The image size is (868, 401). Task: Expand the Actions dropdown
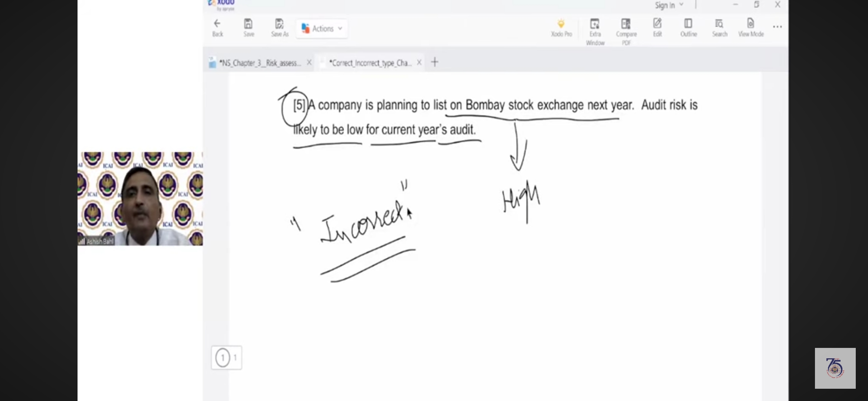coord(322,29)
